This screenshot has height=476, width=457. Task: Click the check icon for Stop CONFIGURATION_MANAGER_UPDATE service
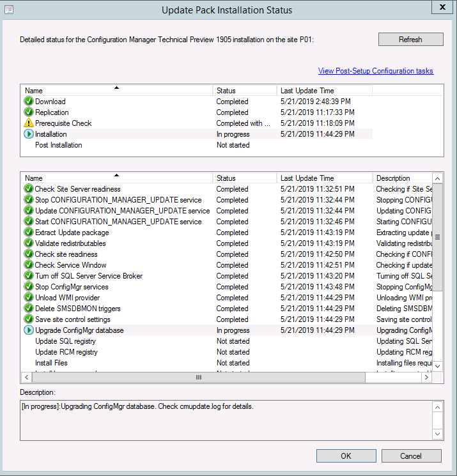pos(29,200)
